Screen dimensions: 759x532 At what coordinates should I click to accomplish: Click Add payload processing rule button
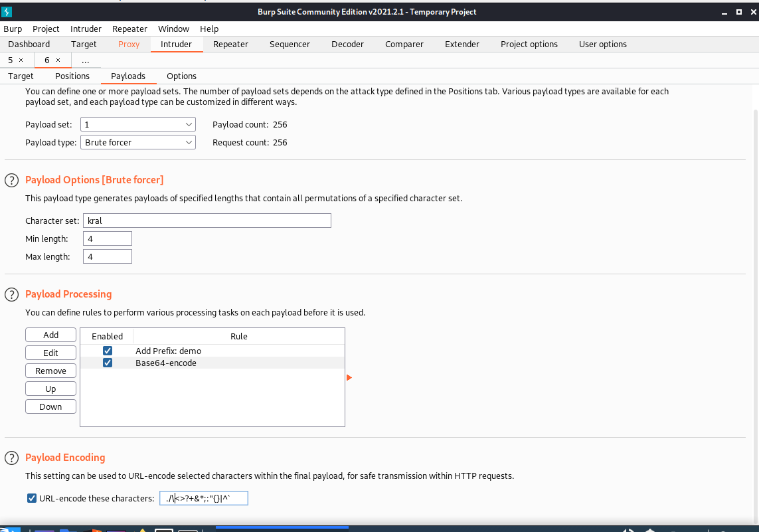51,335
